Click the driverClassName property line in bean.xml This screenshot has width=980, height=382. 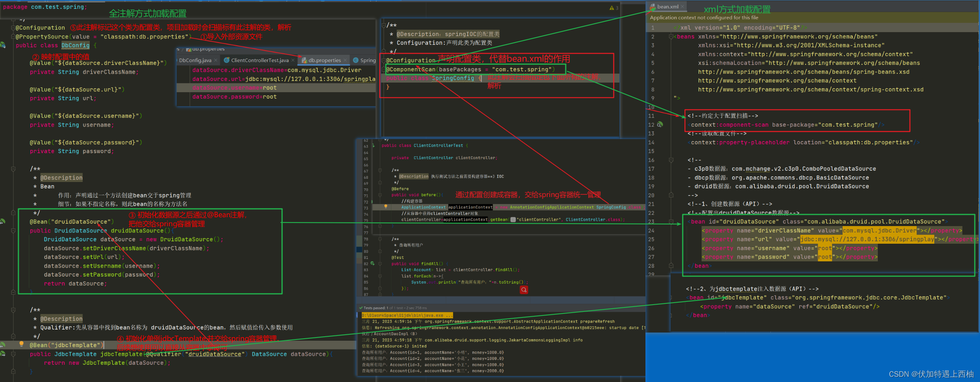pyautogui.click(x=831, y=230)
